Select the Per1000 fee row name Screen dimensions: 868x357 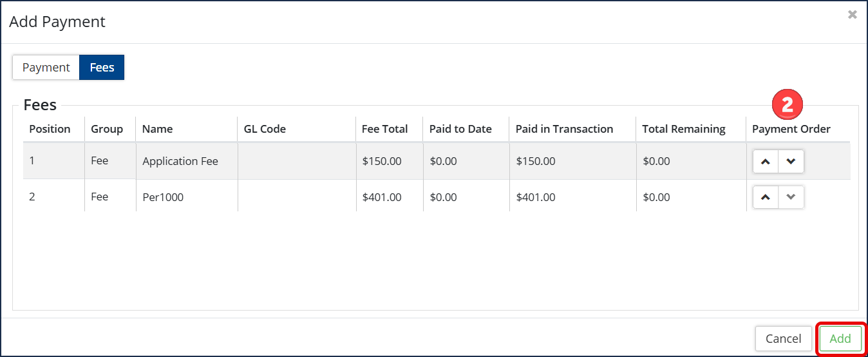pos(163,197)
